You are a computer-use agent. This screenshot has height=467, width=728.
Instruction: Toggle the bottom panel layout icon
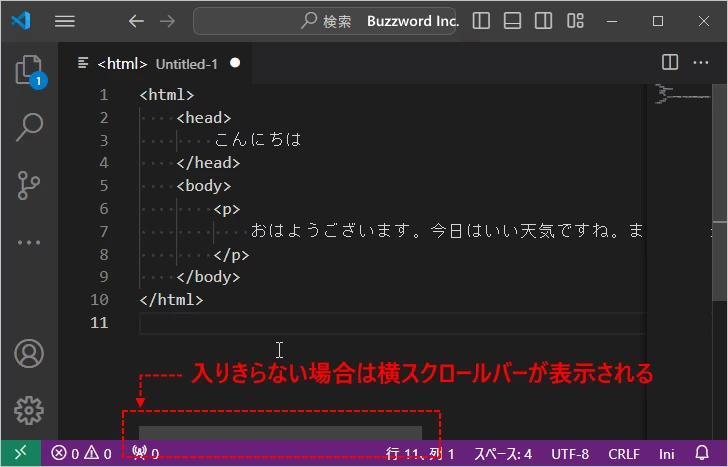[x=512, y=21]
